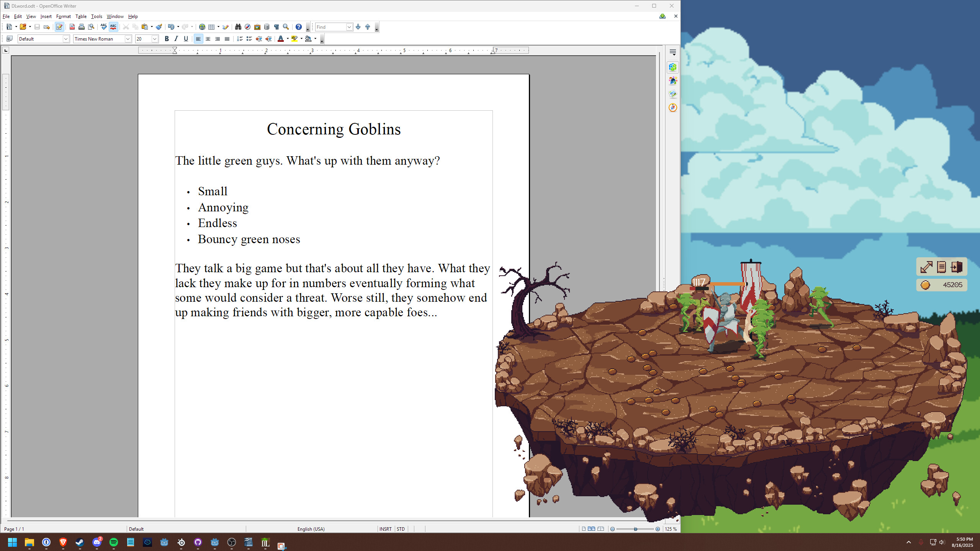Click the Find Next down arrow button

[358, 27]
